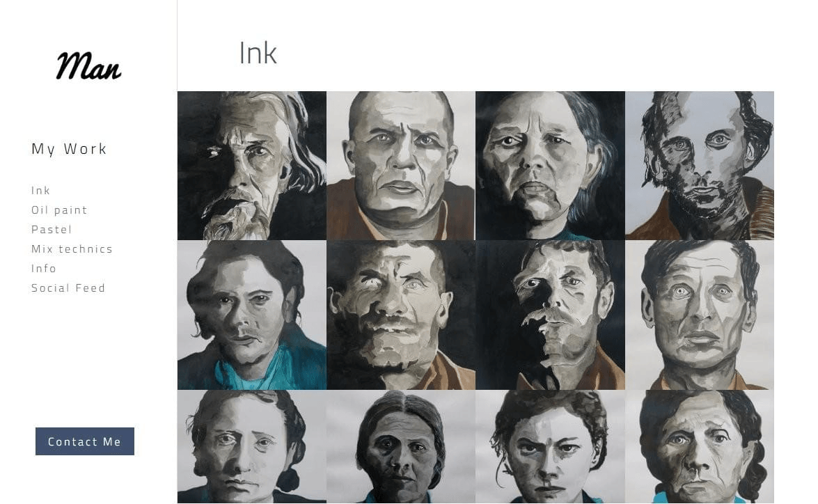The image size is (818, 504).
Task: Open the middle-row scarred face portrait
Action: click(401, 315)
